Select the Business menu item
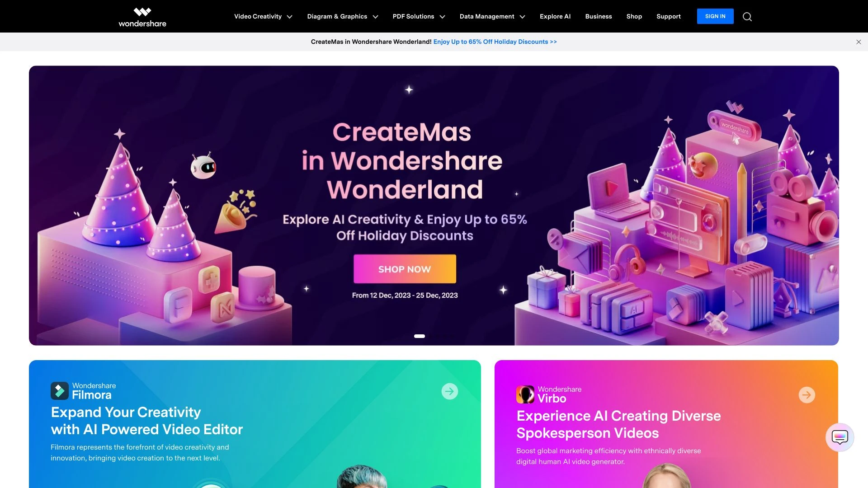Screen dimensions: 868x488 point(599,16)
